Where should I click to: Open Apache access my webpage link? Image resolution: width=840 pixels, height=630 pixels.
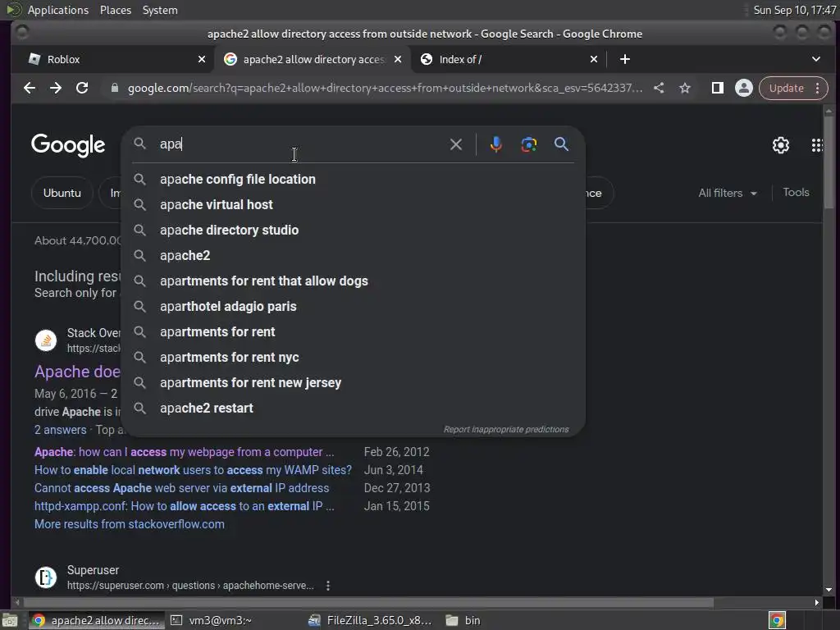click(x=184, y=452)
